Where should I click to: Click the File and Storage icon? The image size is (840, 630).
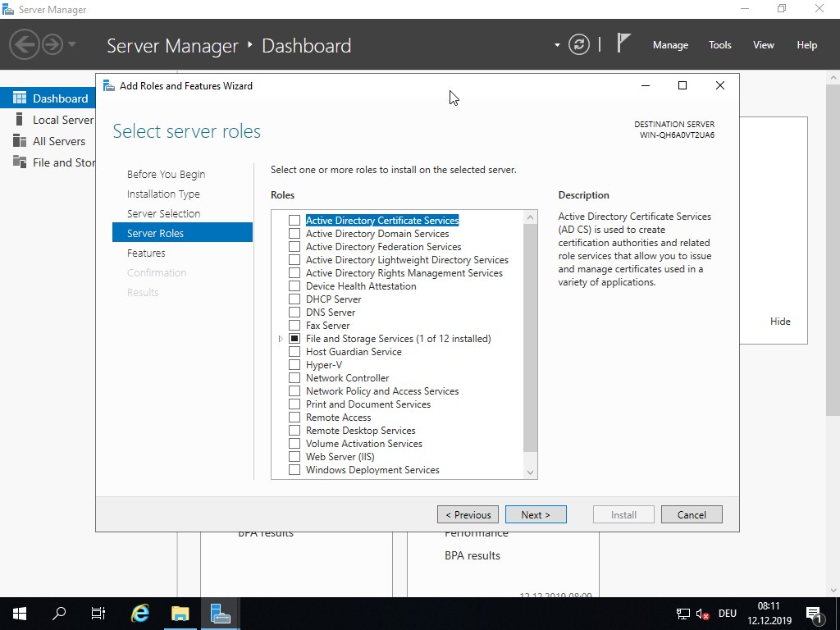click(x=20, y=162)
